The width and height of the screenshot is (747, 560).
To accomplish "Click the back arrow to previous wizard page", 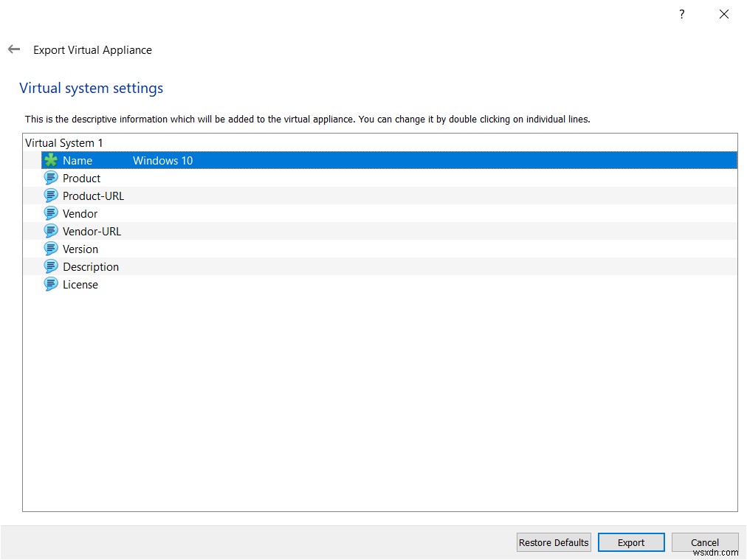I will click(13, 49).
